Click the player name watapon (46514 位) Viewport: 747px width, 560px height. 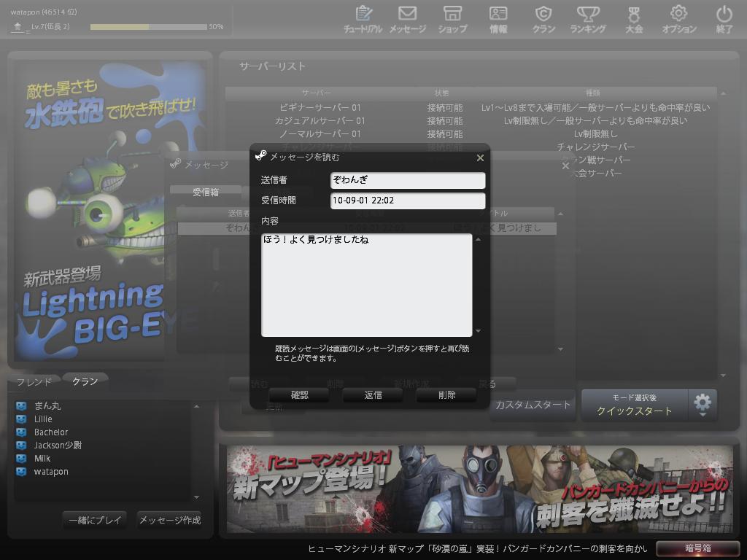point(44,12)
